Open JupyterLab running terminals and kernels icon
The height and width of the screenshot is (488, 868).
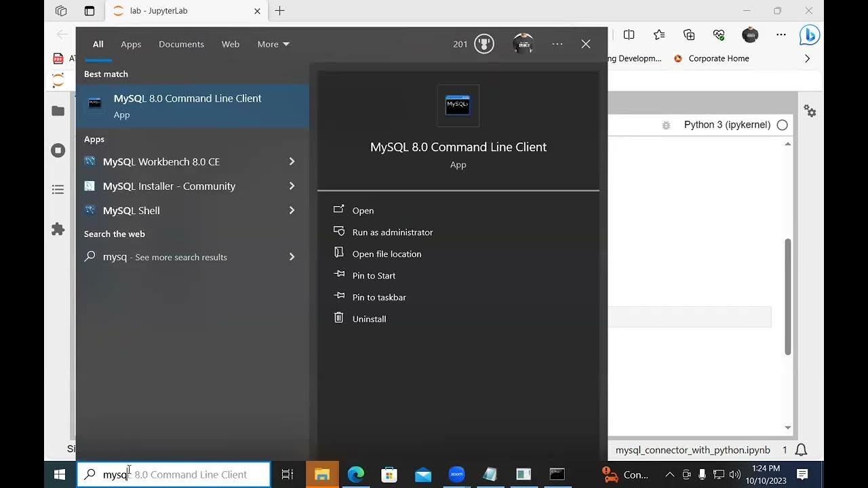tap(58, 150)
